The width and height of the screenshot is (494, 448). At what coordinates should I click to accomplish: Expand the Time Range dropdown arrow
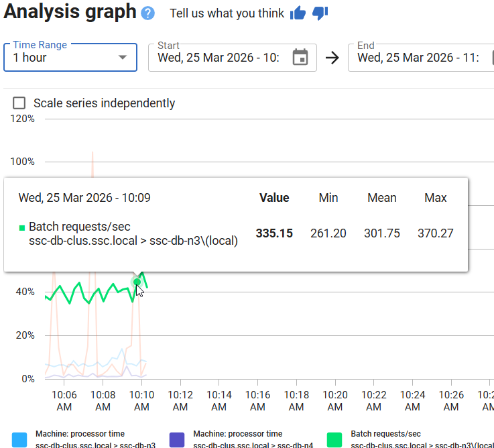tap(123, 57)
